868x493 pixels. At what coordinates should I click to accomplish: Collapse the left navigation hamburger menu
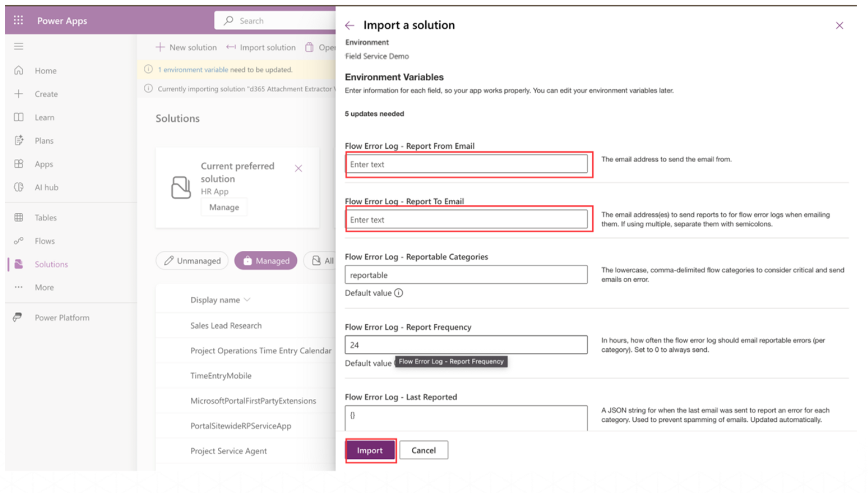[18, 46]
